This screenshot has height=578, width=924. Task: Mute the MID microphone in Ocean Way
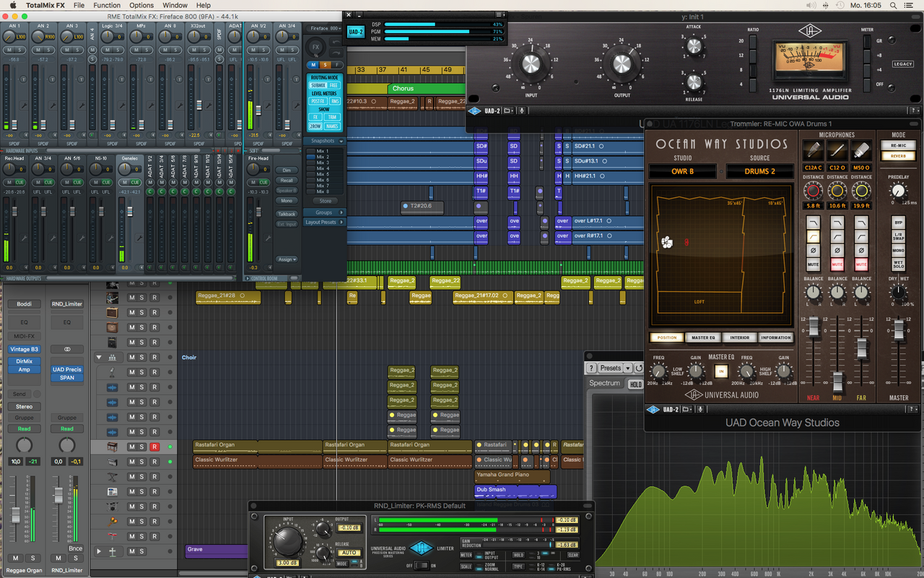(837, 265)
